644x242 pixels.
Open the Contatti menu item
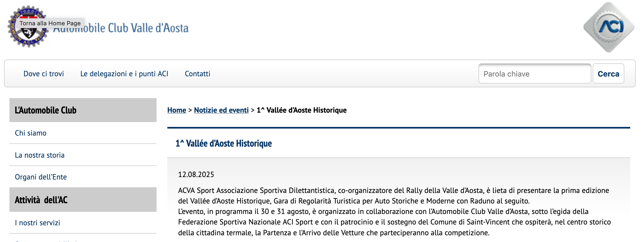[197, 74]
